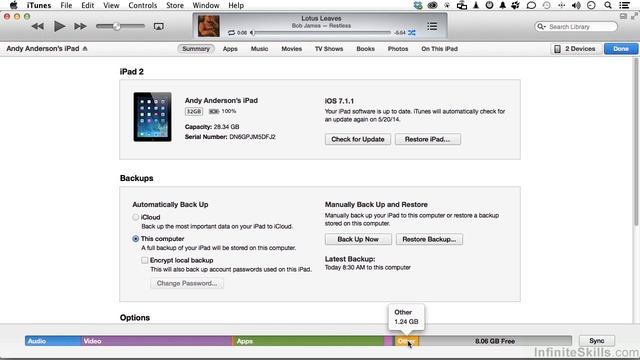Open the Help menu
Image resolution: width=640 pixels, height=360 pixels.
point(236,5)
